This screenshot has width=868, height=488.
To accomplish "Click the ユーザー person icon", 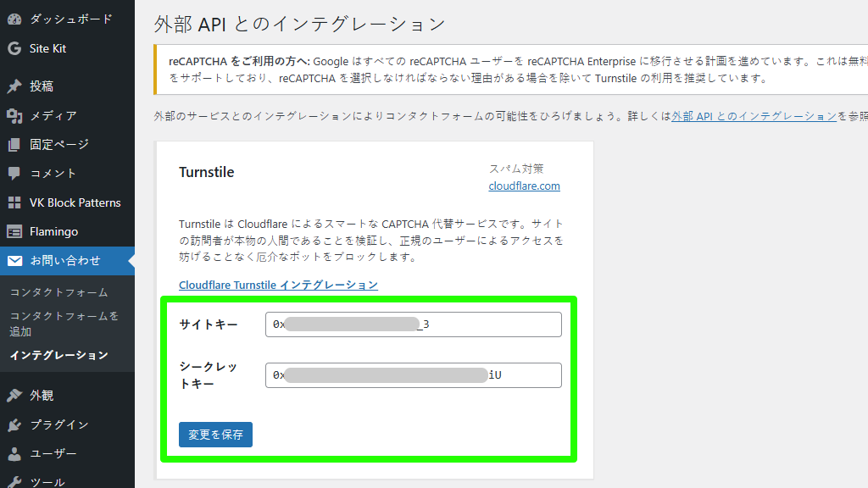I will (14, 453).
